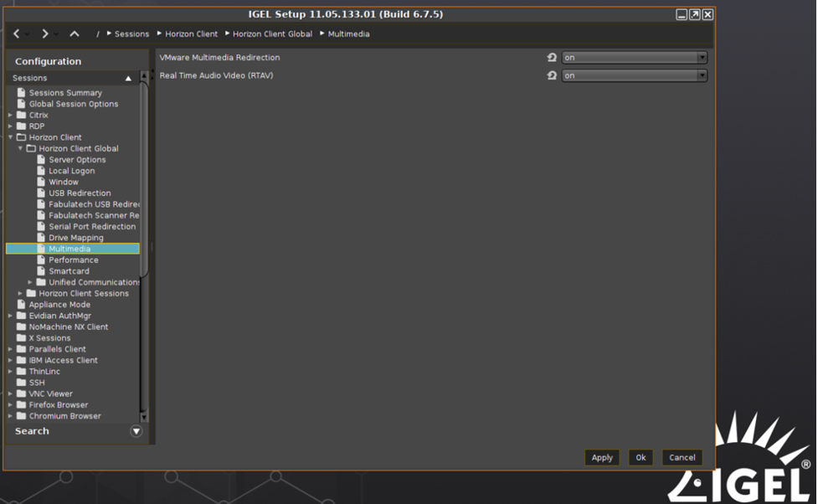Click the tree scrollbar up arrow
Viewport: 818px width, 504px height.
click(145, 77)
